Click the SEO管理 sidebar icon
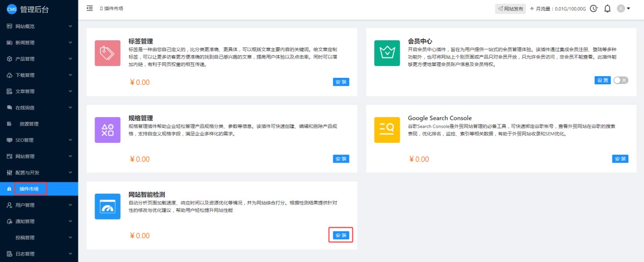The height and width of the screenshot is (262, 644). pos(9,140)
